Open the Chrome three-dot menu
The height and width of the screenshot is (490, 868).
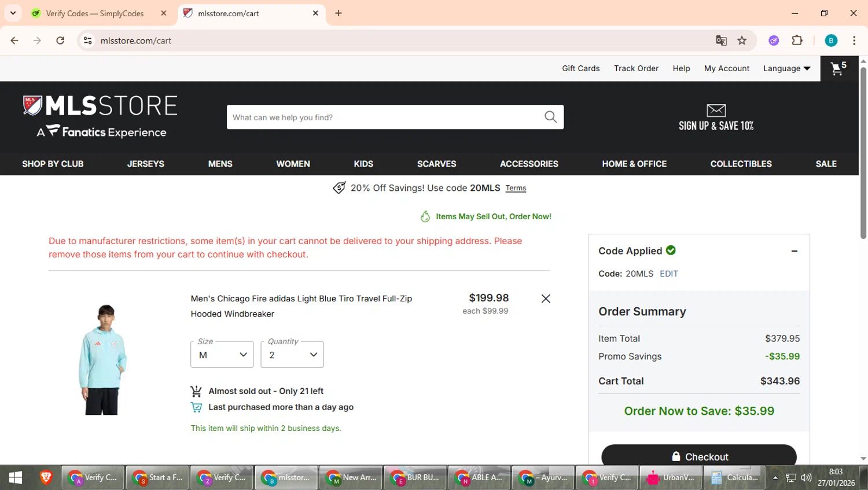point(854,40)
